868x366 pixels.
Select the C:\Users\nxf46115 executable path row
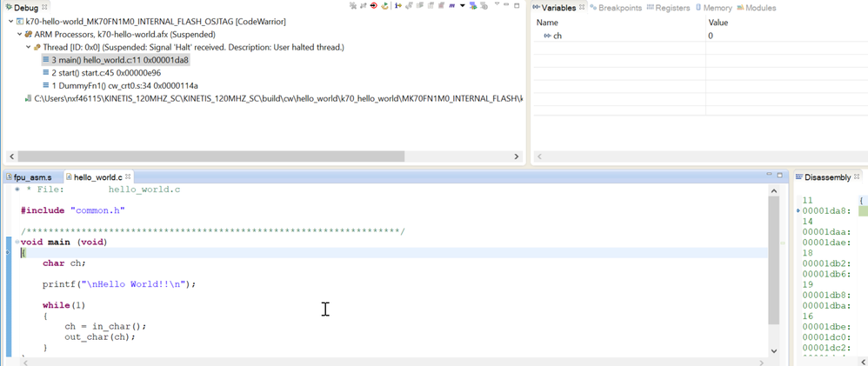tap(273, 98)
